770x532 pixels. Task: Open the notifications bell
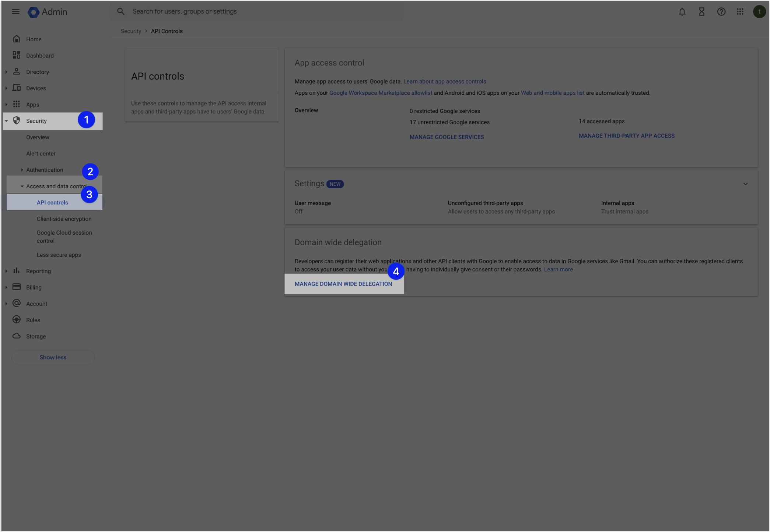click(x=682, y=12)
